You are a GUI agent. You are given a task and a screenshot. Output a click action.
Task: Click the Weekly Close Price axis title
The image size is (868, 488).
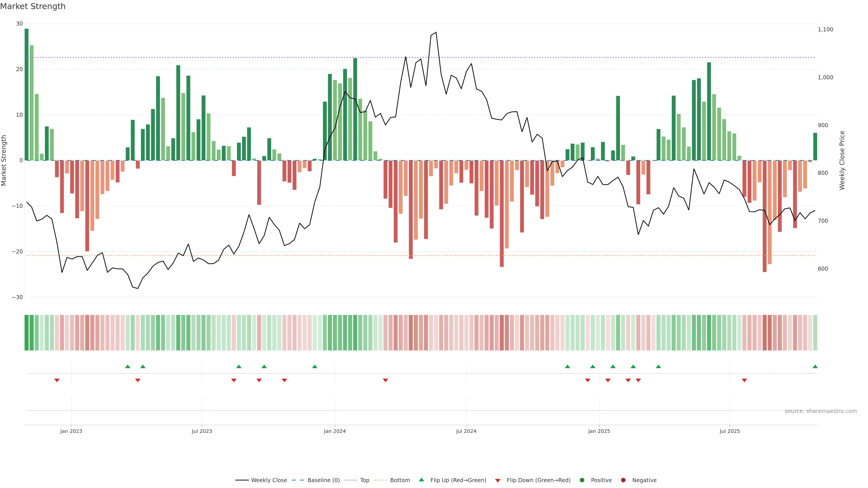842,160
